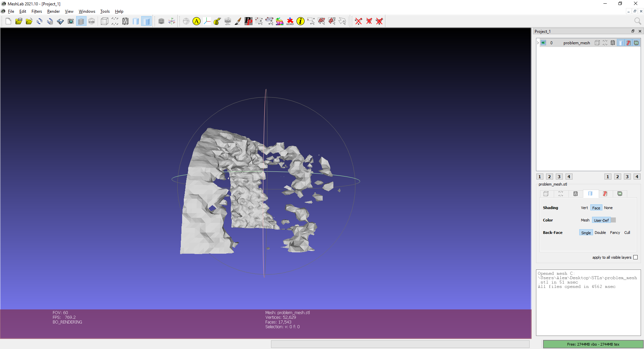Screen dimensions: 644x349
Task: Hide the problem_mesh layer with its eye toggle
Action: coord(543,43)
